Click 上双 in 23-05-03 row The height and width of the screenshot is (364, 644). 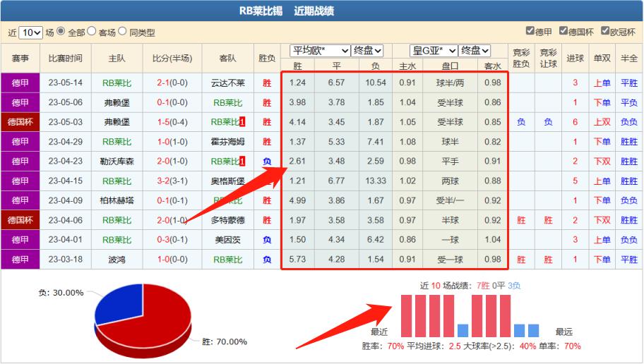coord(602,122)
